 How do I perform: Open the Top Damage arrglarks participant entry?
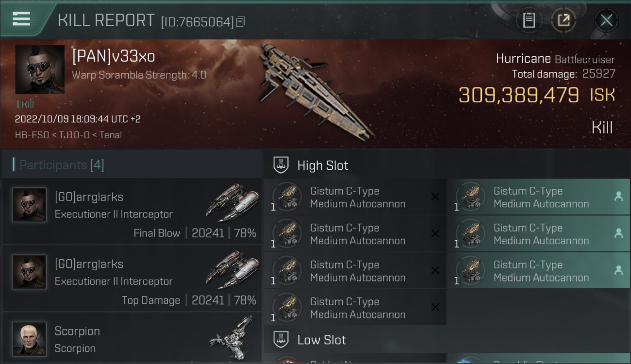click(132, 278)
